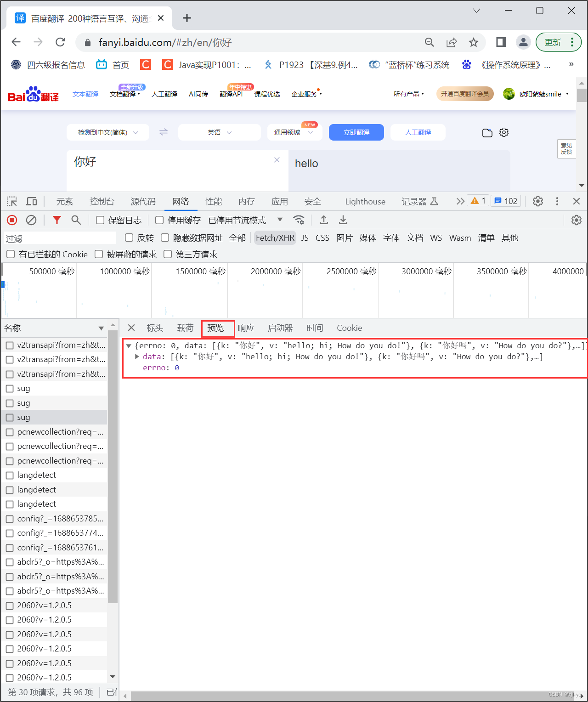Click 开通百度翻译会员 button

[x=465, y=94]
